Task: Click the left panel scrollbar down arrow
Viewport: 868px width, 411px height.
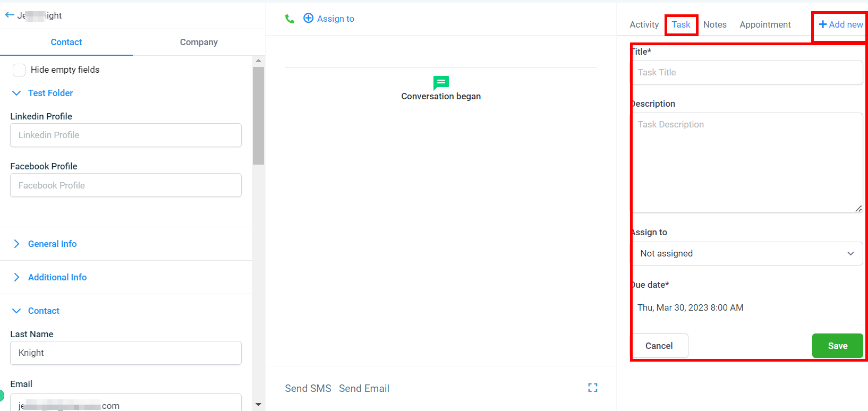Action: [258, 405]
